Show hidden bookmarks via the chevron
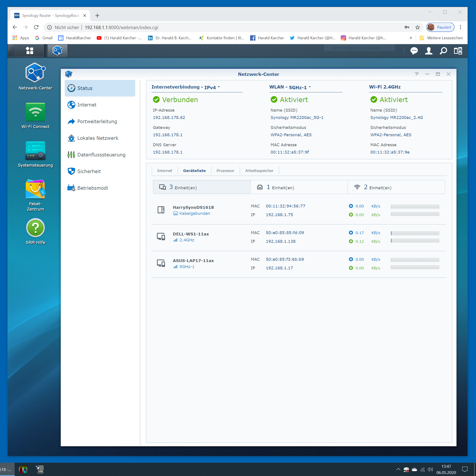Image resolution: width=476 pixels, height=476 pixels. click(x=411, y=38)
